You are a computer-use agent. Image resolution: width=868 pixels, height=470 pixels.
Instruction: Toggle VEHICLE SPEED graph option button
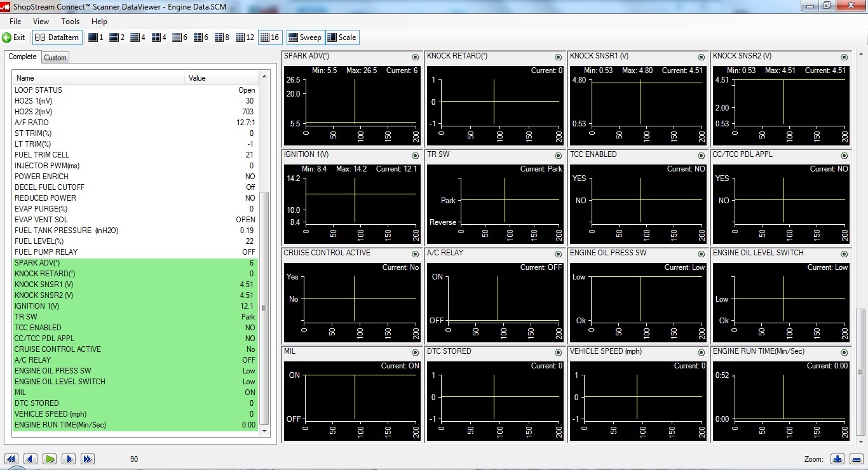click(x=701, y=352)
